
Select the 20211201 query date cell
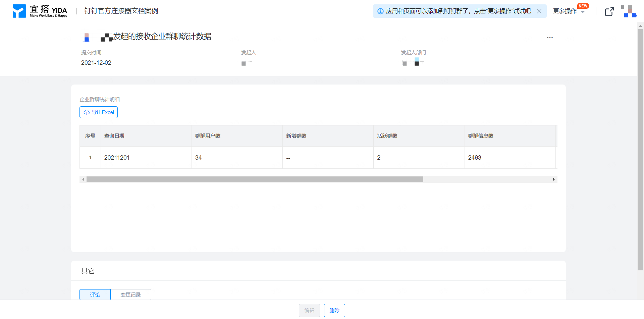146,158
